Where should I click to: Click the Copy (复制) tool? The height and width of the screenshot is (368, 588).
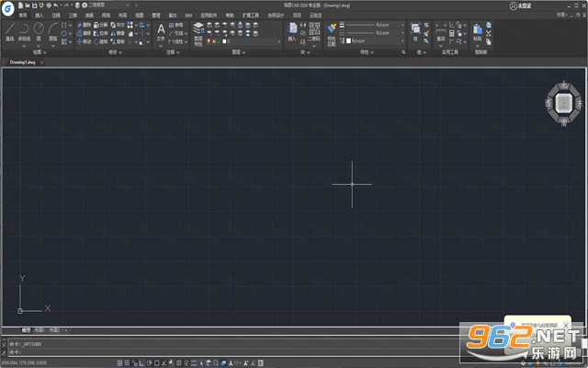tap(118, 41)
